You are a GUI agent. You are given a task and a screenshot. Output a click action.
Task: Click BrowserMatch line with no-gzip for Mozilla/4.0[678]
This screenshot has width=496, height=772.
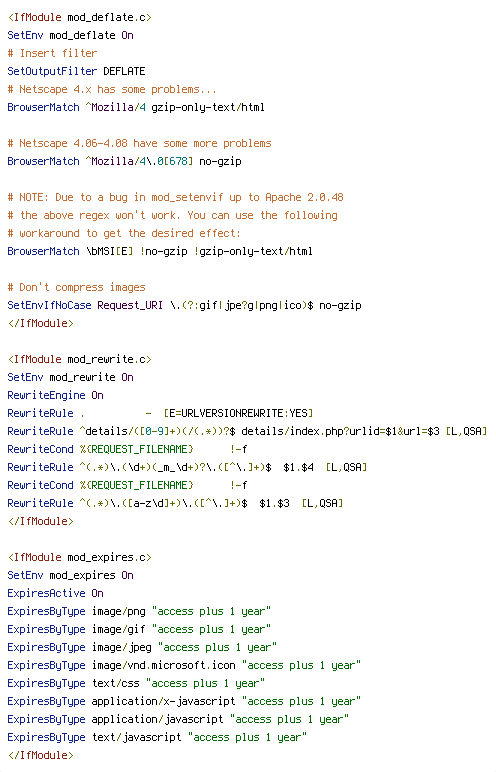(x=124, y=161)
